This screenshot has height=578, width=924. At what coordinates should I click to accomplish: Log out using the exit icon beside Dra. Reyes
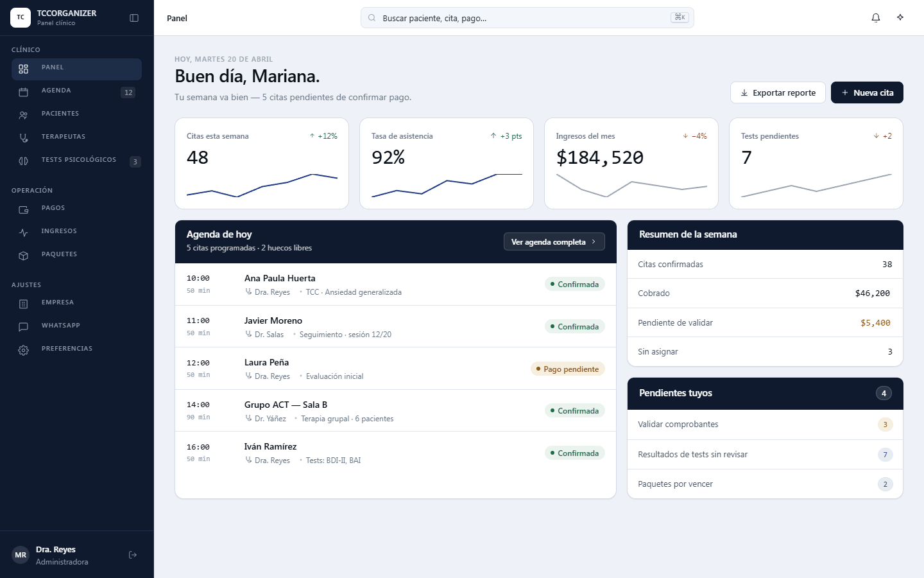[x=133, y=555]
